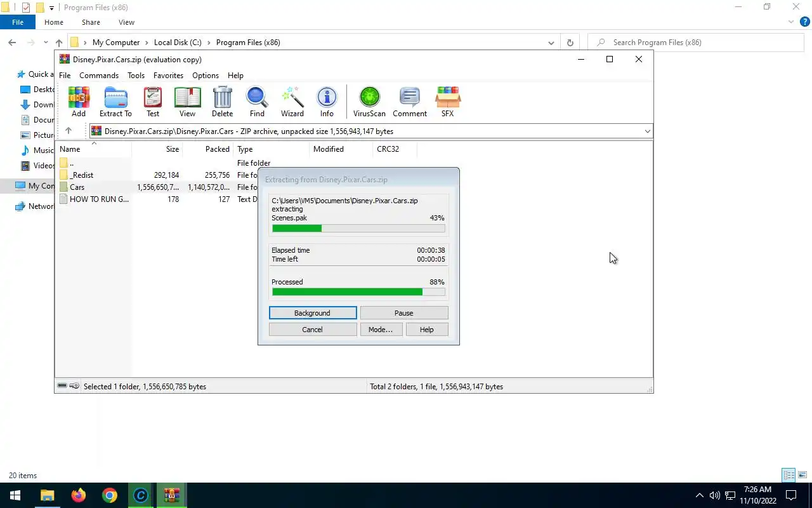The height and width of the screenshot is (508, 812).
Task: Open the Favorites menu
Action: point(168,75)
